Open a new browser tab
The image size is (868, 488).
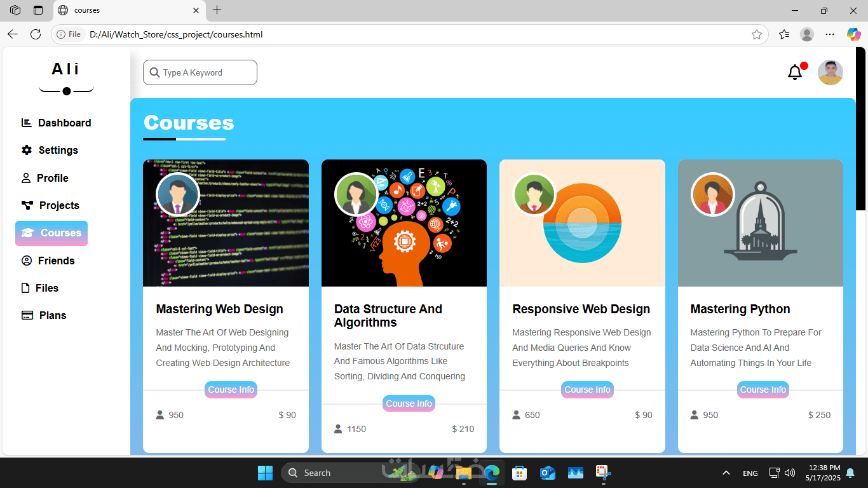pyautogui.click(x=217, y=10)
